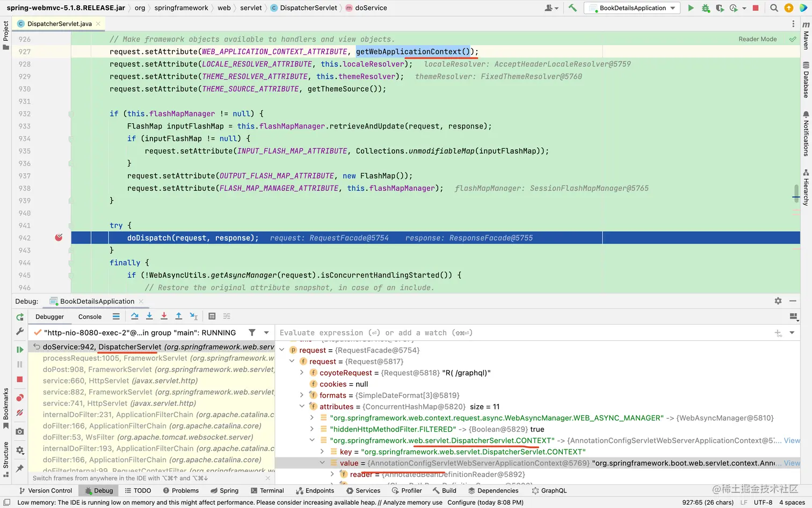The width and height of the screenshot is (812, 508).
Task: Expand the coyoteRequest variable node
Action: coord(302,373)
